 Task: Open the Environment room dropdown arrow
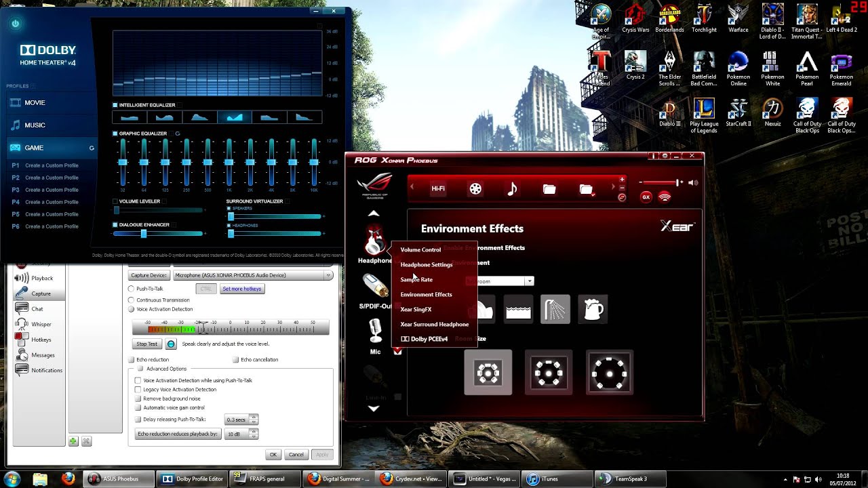[x=530, y=281]
